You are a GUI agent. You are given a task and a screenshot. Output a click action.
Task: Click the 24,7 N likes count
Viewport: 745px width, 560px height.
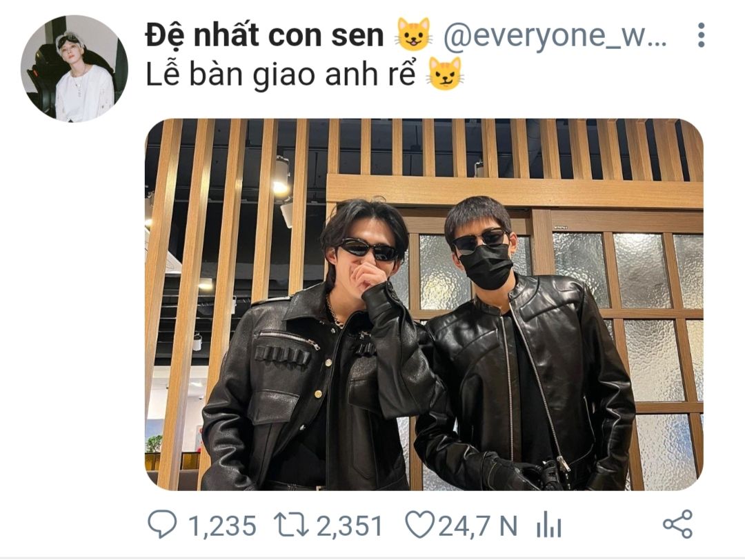477,526
